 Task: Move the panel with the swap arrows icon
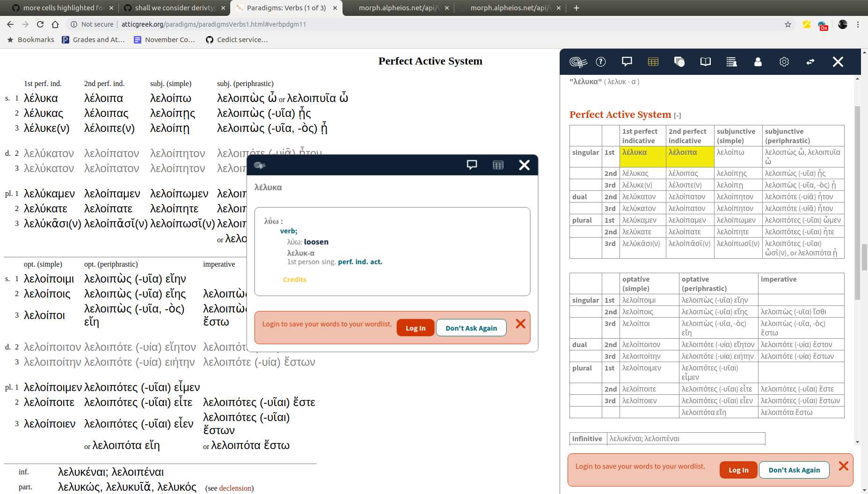click(x=811, y=61)
